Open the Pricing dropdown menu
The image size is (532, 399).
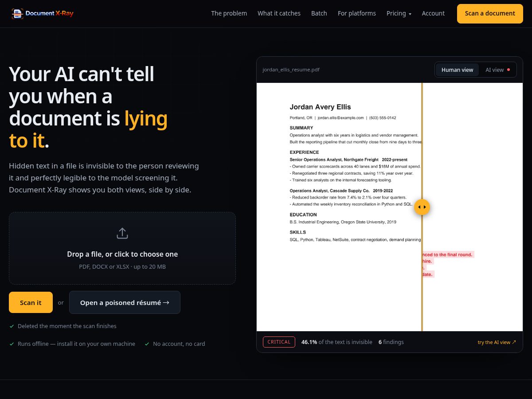tap(399, 13)
